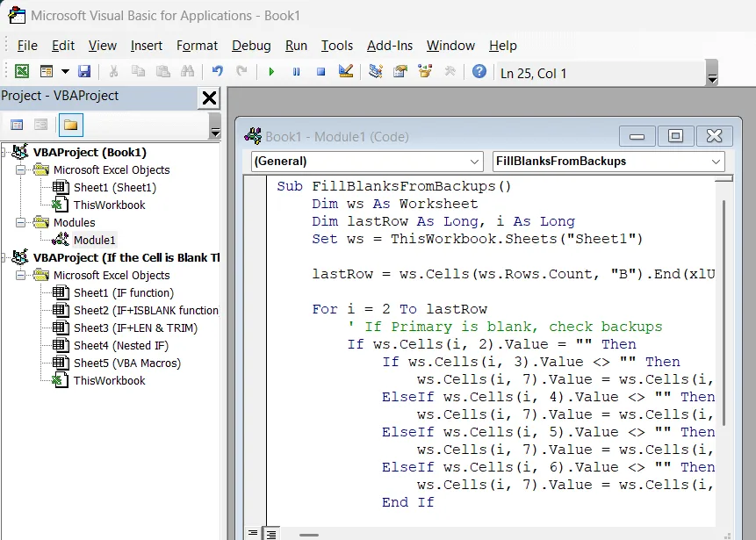The width and height of the screenshot is (756, 540).
Task: Save the workbook with the floppy icon
Action: pyautogui.click(x=84, y=72)
